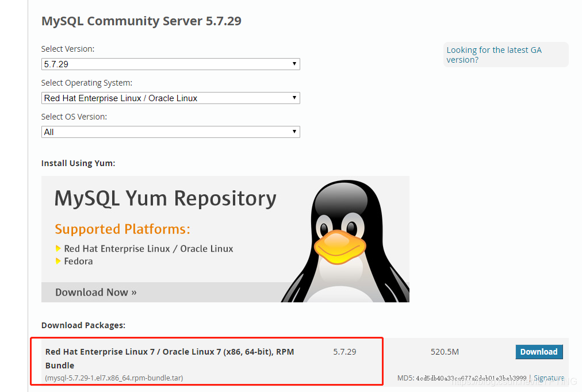
Task: Open the Select Operating System dropdown
Action: point(170,98)
